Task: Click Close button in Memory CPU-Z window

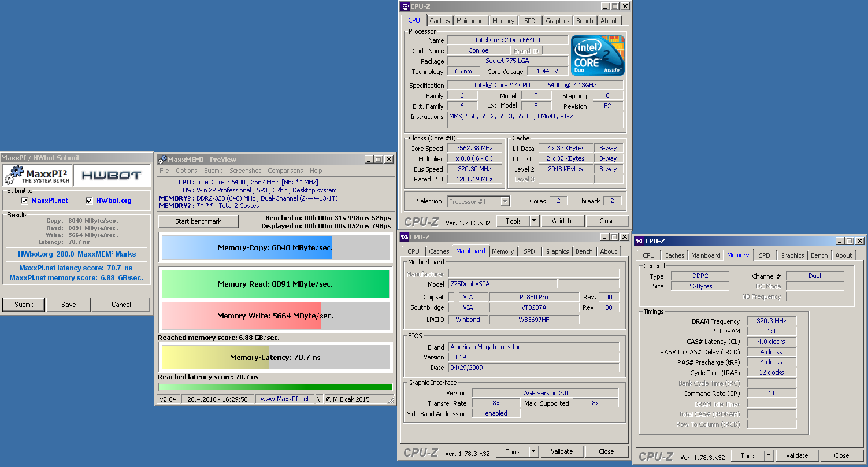Action: pos(841,455)
